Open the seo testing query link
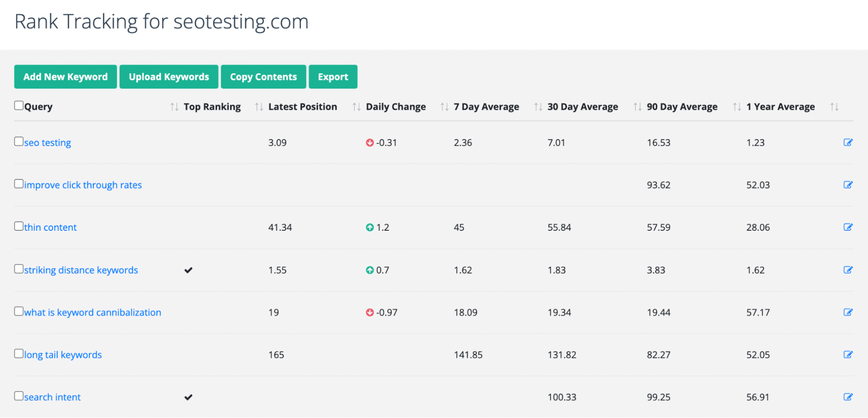868x418 pixels. pos(47,143)
